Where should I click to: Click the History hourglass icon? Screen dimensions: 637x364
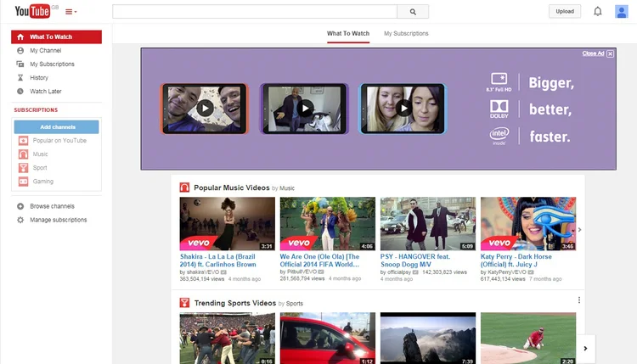(x=20, y=77)
